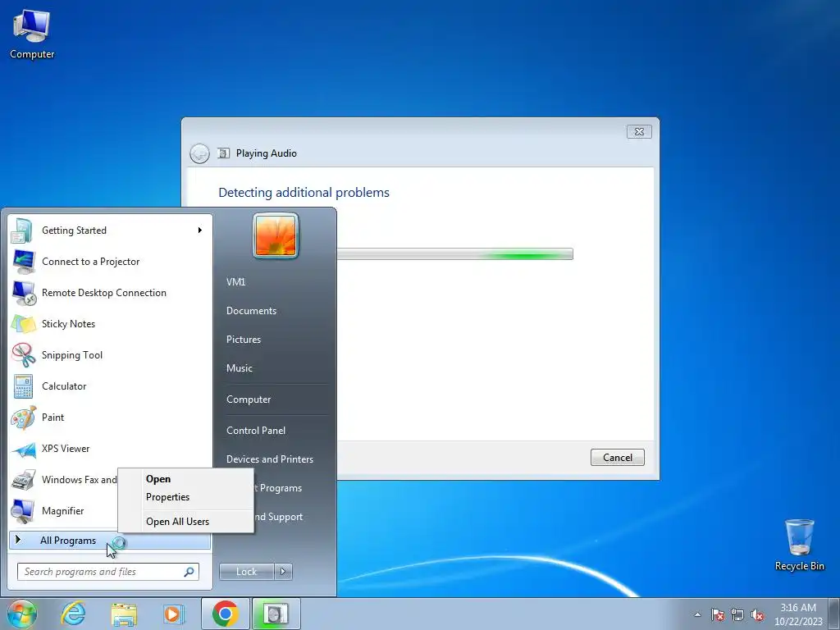Open Remote Desktop Connection icon
Screen dimensions: 840x630
click(22, 293)
